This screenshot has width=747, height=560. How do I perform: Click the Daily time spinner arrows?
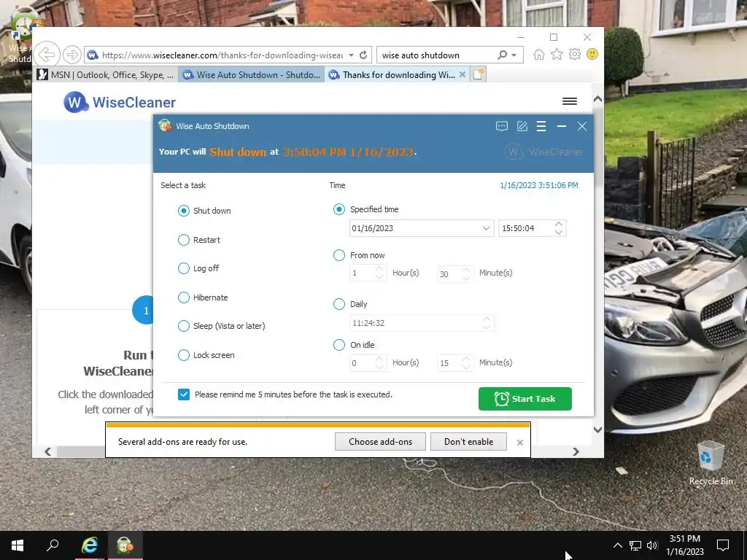[x=487, y=323]
